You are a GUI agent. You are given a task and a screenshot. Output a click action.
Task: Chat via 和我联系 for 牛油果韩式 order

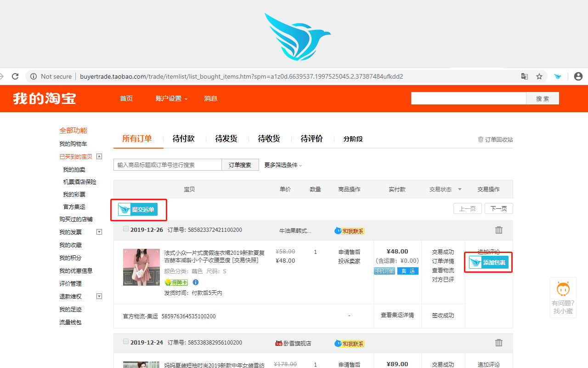coord(349,231)
